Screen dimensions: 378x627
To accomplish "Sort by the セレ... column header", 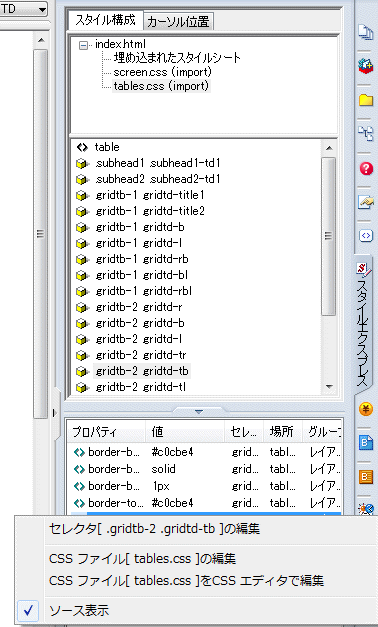I will (x=244, y=431).
